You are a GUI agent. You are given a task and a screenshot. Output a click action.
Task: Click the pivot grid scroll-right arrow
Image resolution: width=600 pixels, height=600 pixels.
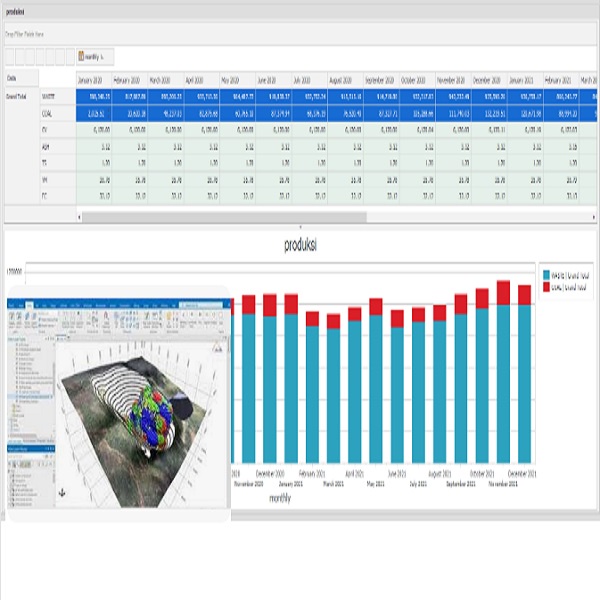(x=594, y=217)
